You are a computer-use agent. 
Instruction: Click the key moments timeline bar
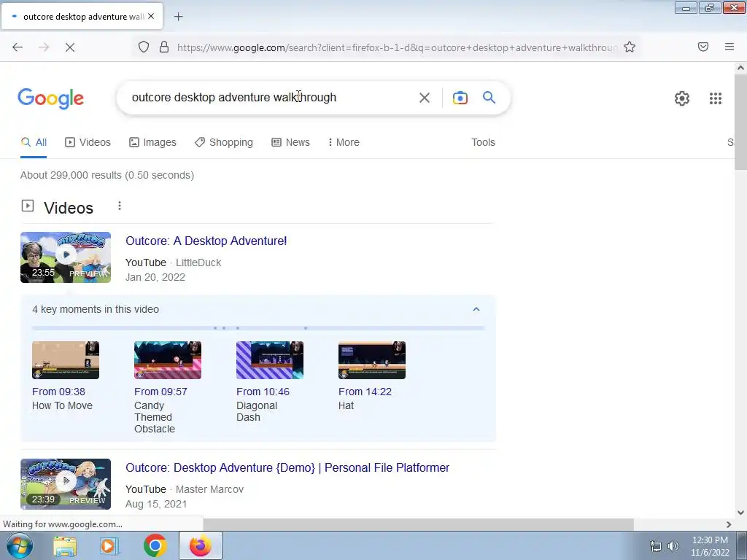coord(258,328)
